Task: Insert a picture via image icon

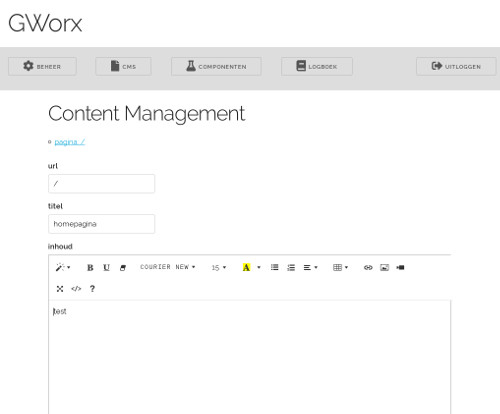Action: [x=384, y=267]
